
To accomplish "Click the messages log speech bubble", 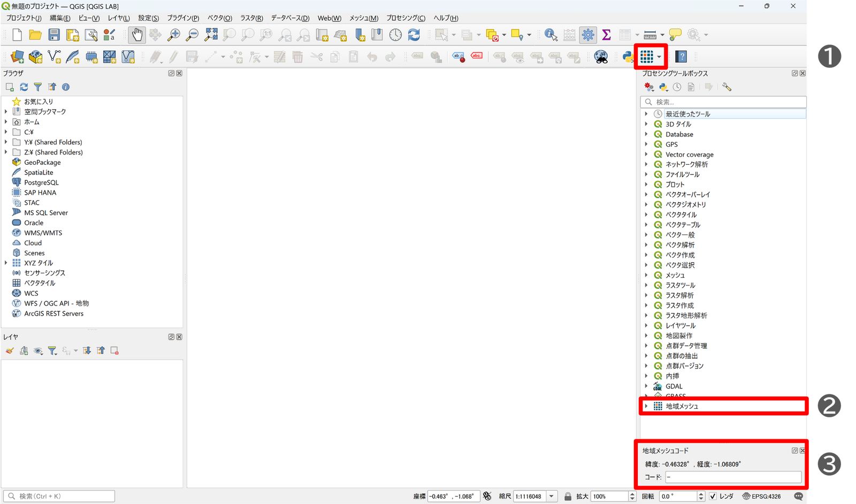I will click(798, 497).
